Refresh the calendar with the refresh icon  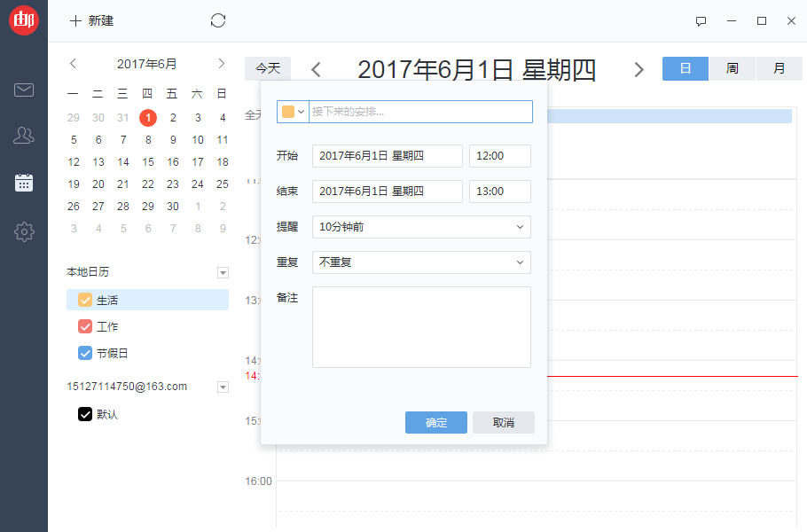click(218, 20)
